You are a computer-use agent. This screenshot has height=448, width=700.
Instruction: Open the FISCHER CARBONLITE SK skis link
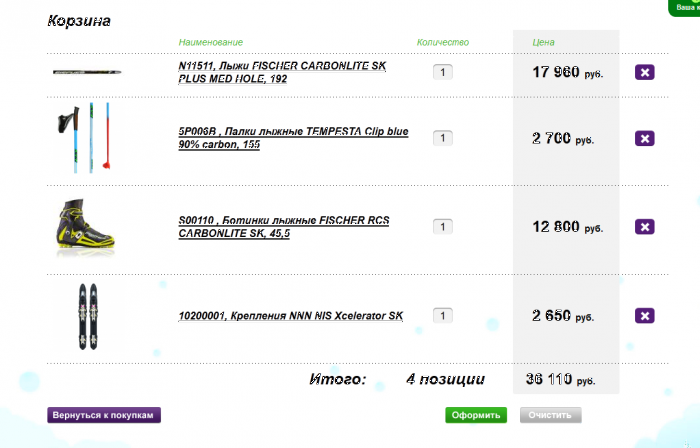point(282,72)
